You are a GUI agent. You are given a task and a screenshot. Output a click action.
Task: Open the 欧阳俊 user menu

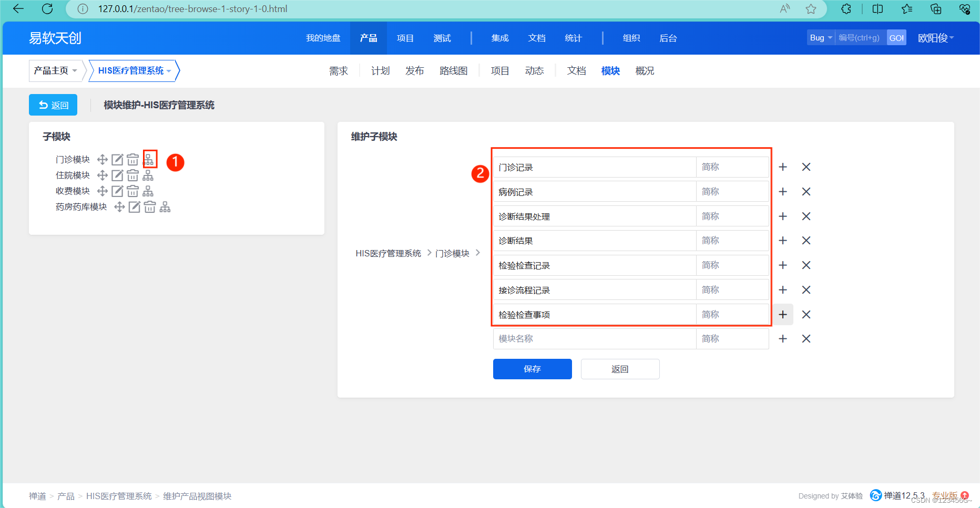936,38
